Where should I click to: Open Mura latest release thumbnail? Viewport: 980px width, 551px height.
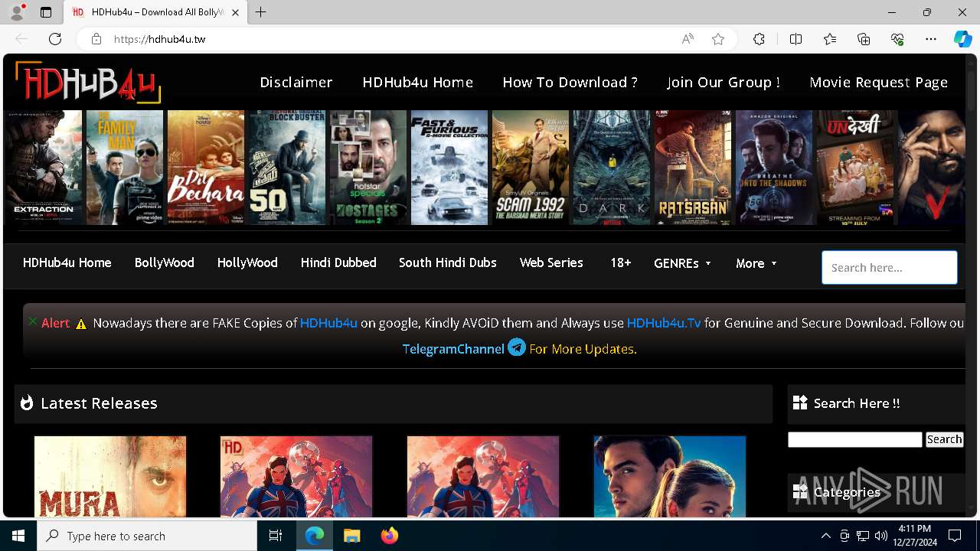(x=110, y=476)
